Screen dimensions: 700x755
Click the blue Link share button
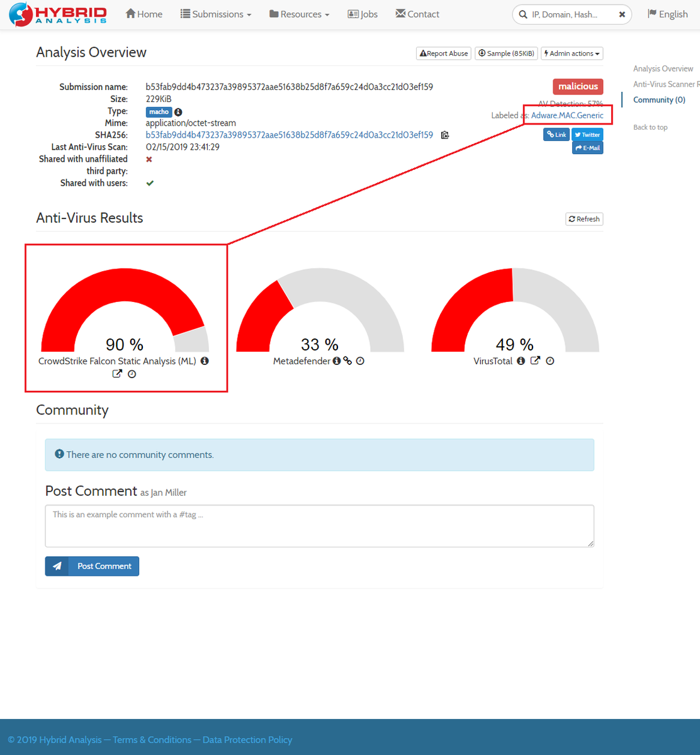click(x=556, y=135)
